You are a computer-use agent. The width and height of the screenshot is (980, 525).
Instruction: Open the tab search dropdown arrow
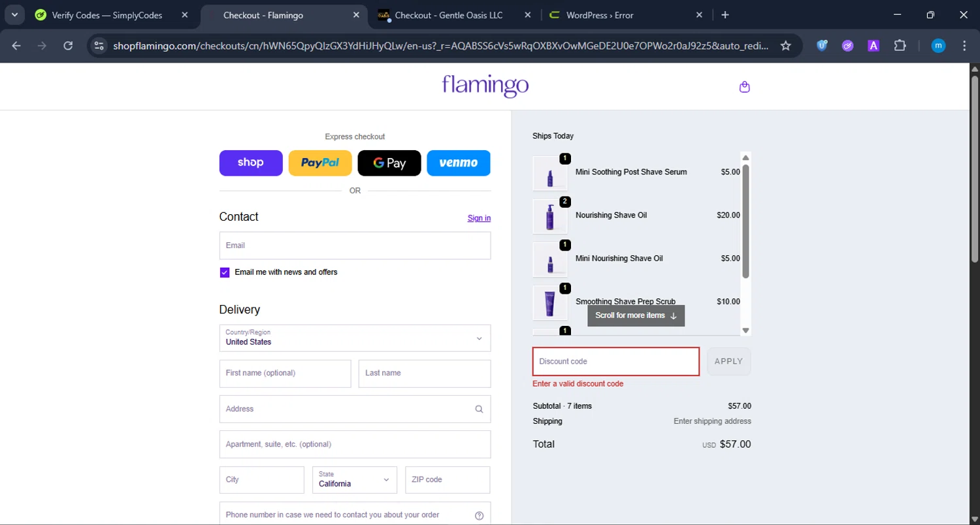pos(14,15)
